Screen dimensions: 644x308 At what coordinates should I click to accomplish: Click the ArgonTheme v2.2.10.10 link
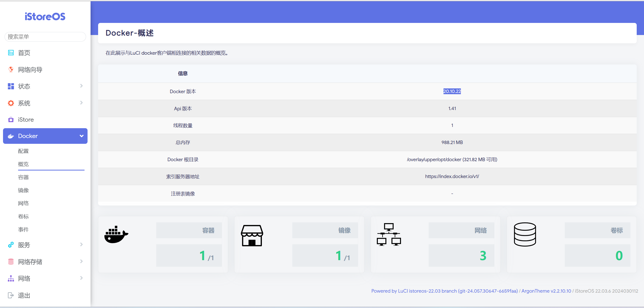(546, 291)
